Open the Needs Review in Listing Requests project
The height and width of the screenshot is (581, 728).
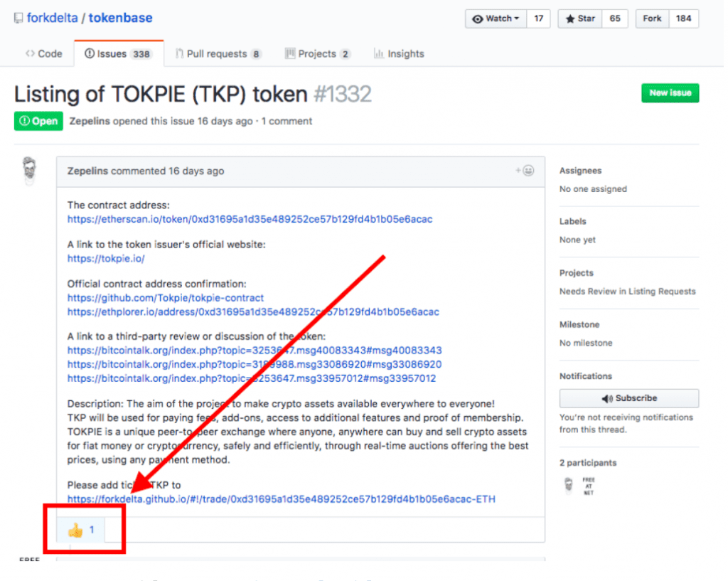click(628, 291)
